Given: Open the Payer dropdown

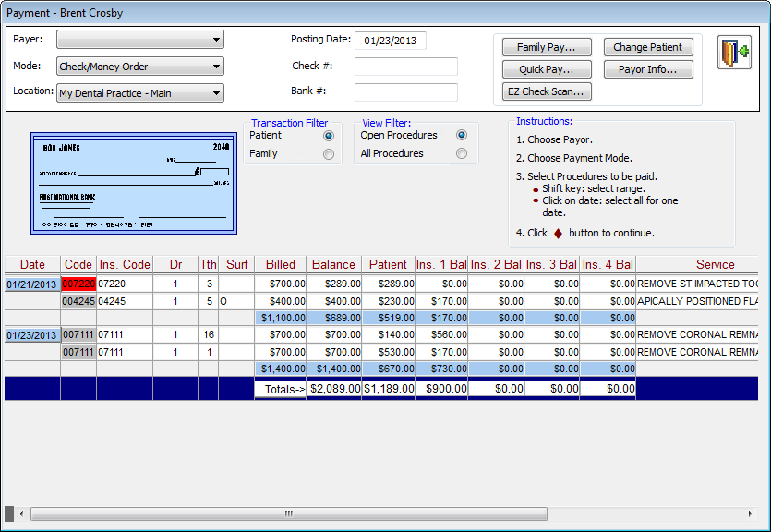Looking at the screenshot, I should pyautogui.click(x=216, y=40).
